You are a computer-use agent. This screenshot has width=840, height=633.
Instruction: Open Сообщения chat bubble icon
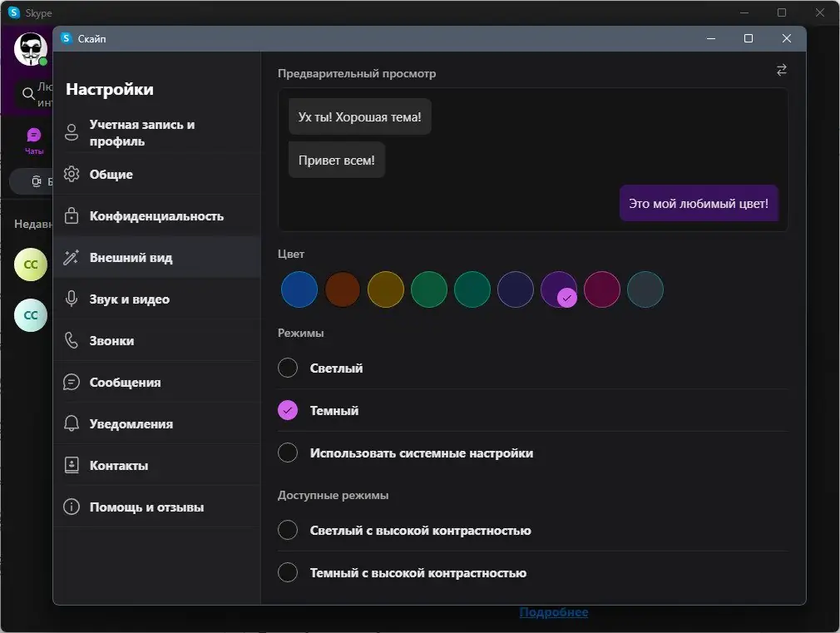(x=72, y=382)
